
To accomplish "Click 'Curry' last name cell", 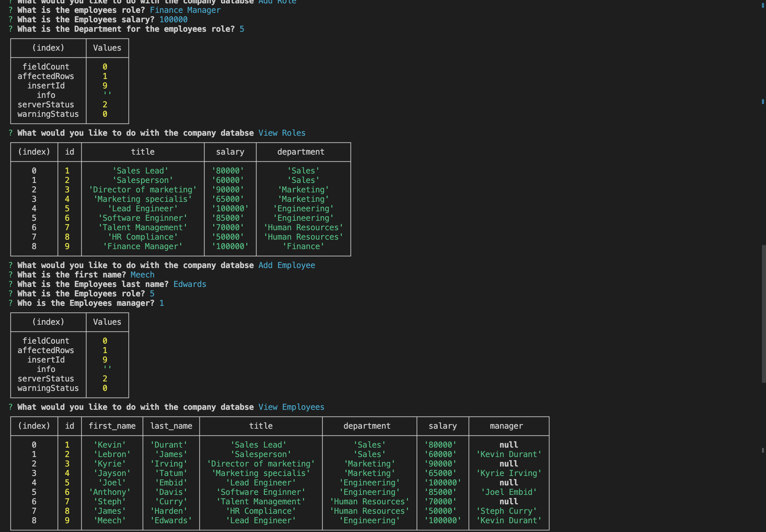I will tap(171, 502).
